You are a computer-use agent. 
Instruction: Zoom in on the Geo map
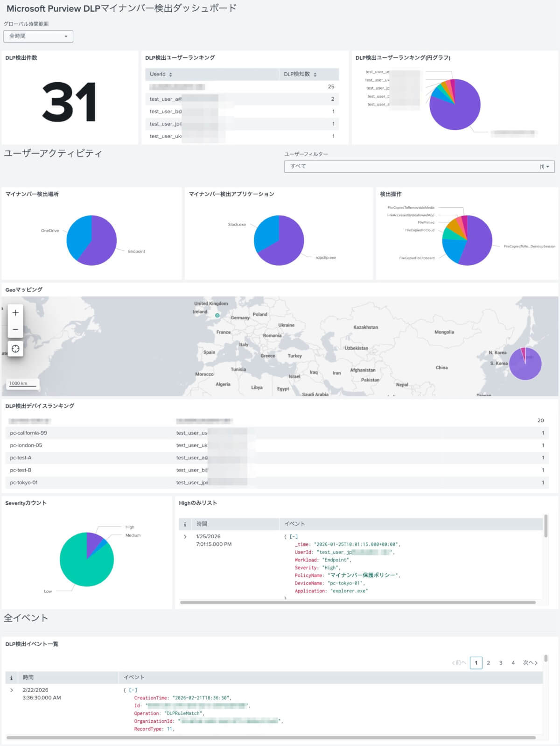pos(15,313)
